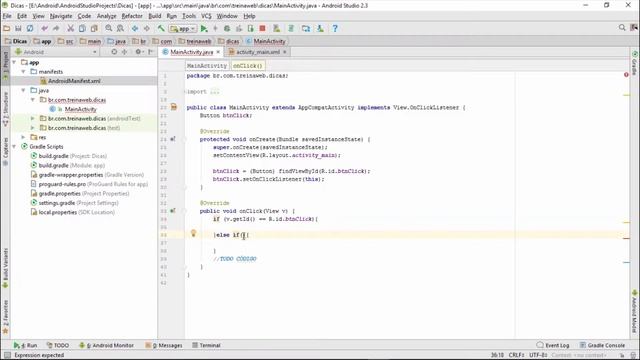This screenshot has width=640, height=360.
Task: Open the Project Structure toolbar icon
Action: (x=306, y=29)
